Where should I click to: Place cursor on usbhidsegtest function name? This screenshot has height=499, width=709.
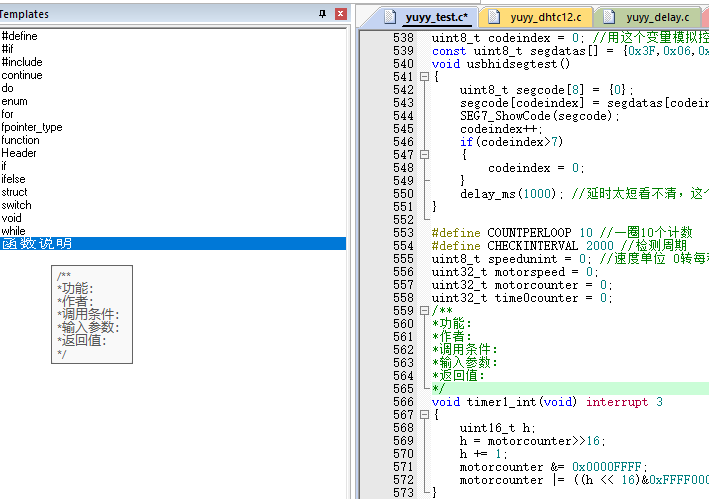click(x=512, y=64)
